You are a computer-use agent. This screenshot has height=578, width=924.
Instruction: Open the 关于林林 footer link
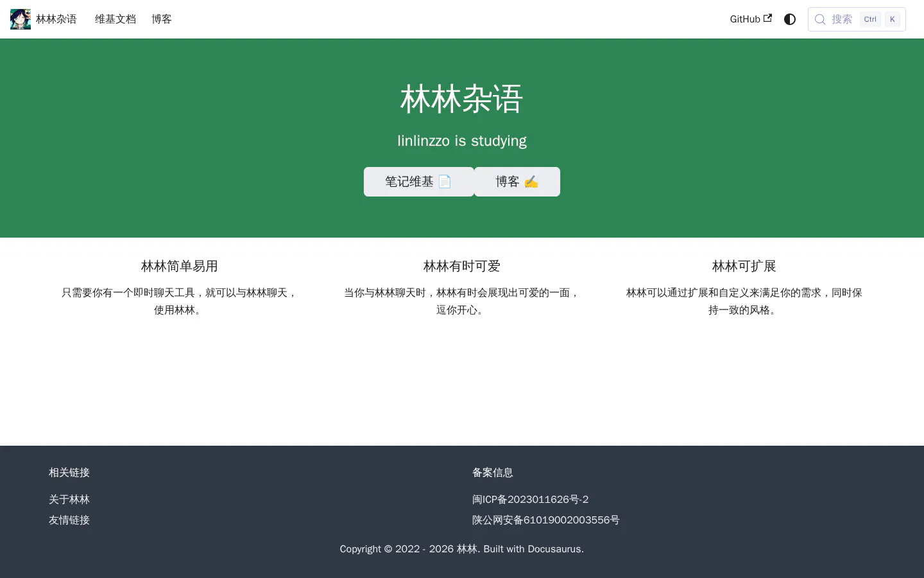[x=69, y=500]
